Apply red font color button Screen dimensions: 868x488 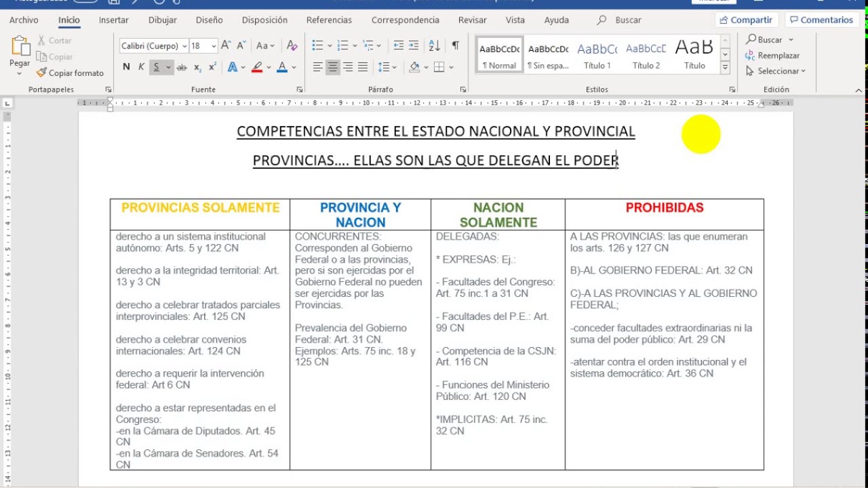pos(282,67)
